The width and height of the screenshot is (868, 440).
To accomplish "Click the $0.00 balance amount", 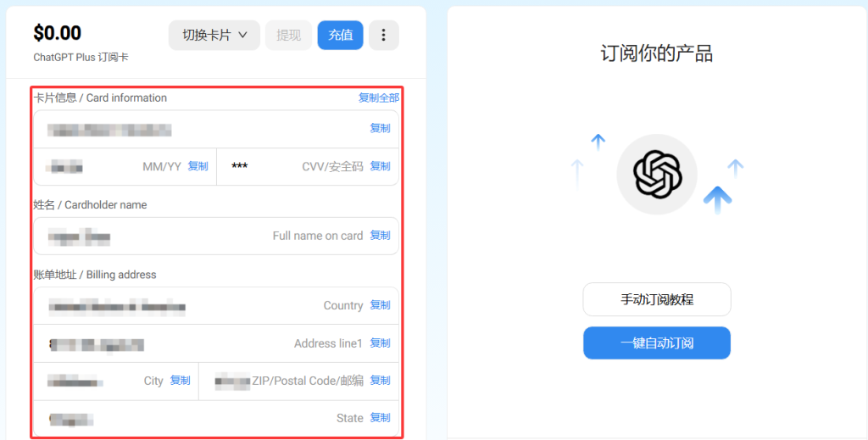I will click(x=57, y=33).
